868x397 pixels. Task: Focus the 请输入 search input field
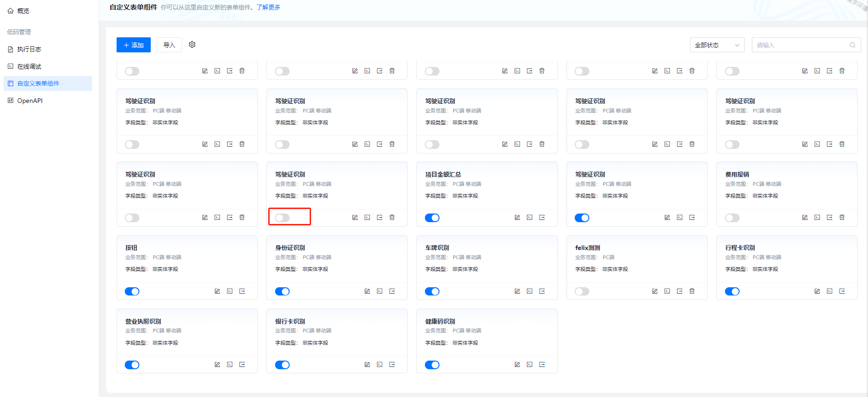click(801, 45)
